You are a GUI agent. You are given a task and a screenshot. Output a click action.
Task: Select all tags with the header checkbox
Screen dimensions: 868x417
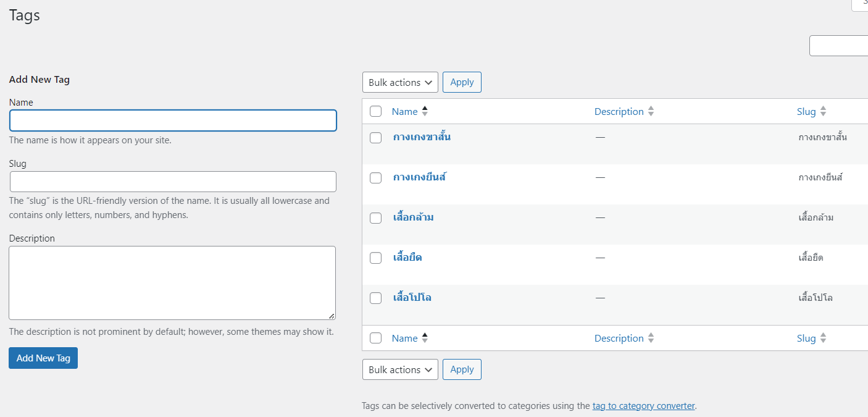click(x=375, y=111)
